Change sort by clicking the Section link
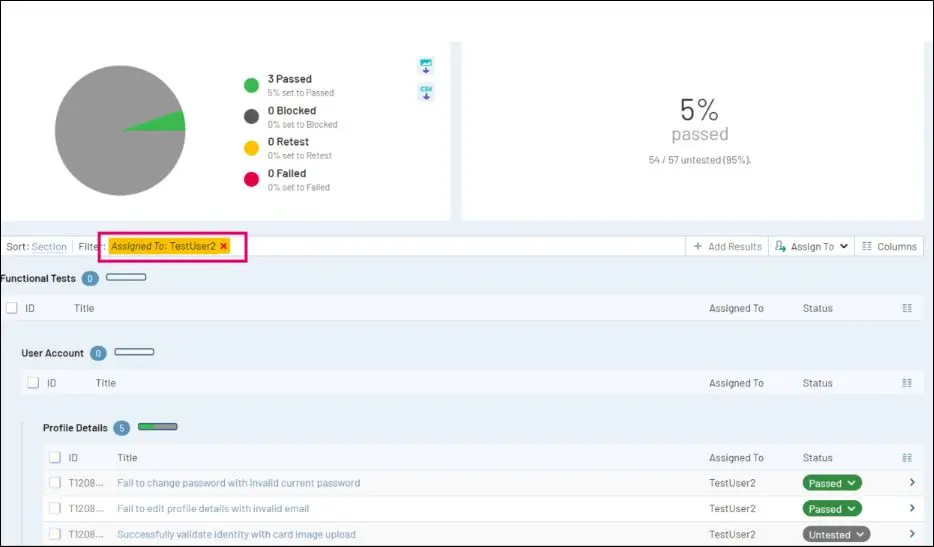This screenshot has height=547, width=934. [49, 247]
